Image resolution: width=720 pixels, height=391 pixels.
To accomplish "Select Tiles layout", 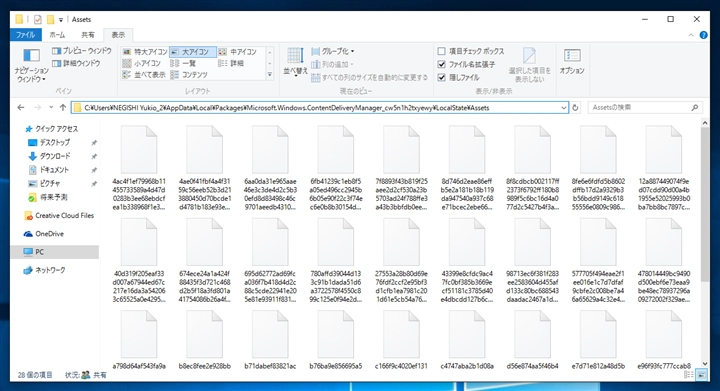I will pos(144,74).
